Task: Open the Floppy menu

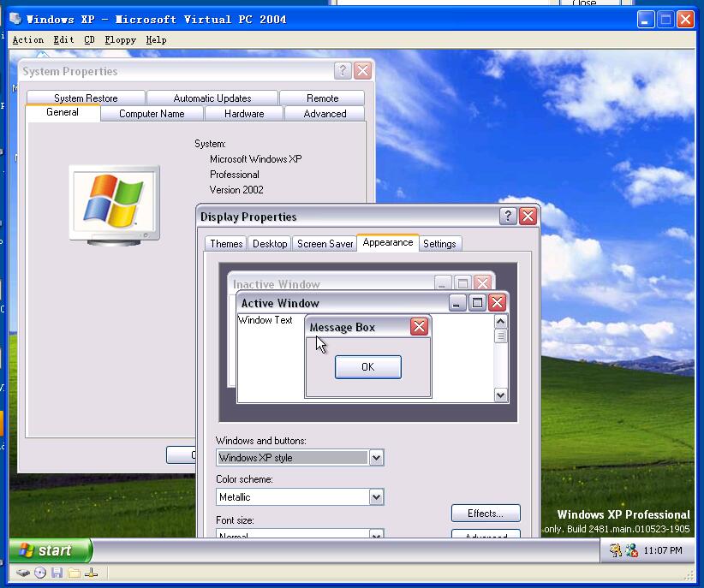Action: point(120,40)
